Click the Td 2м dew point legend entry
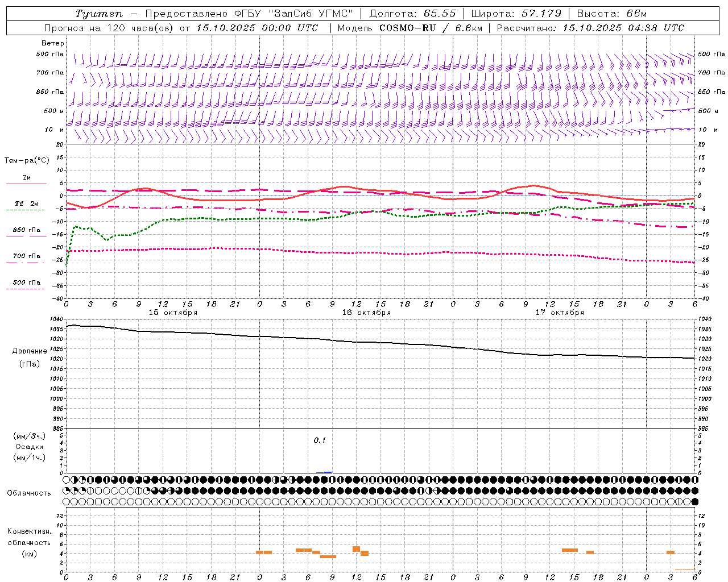This screenshot has height=582, width=728. pos(26,203)
